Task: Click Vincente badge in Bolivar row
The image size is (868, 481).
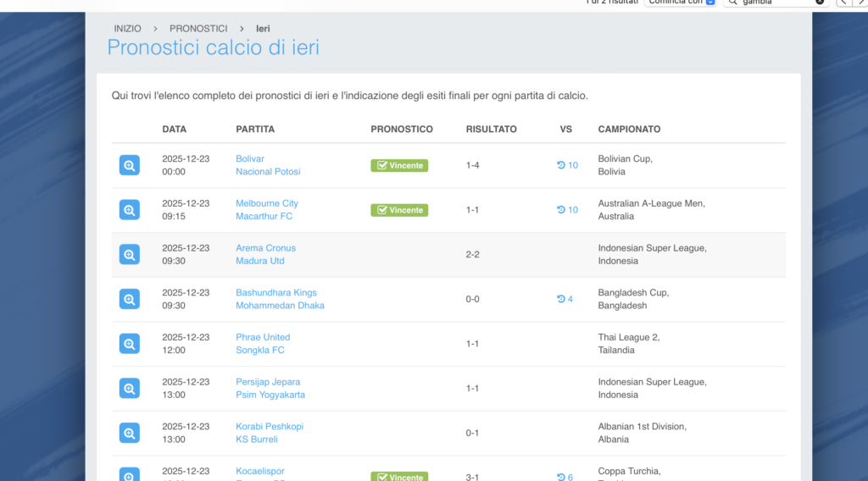Action: click(399, 166)
